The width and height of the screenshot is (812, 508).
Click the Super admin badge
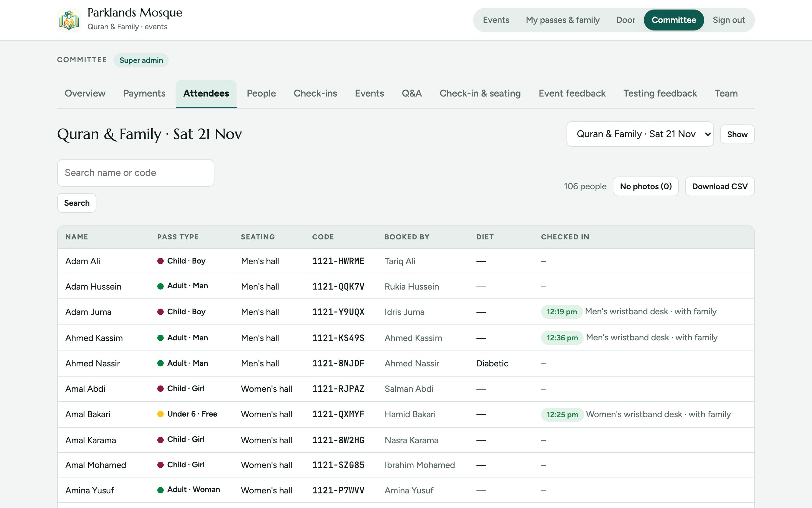141,60
